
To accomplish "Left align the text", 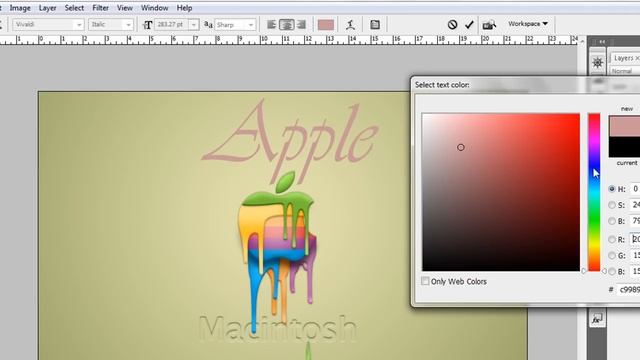I will (x=271, y=24).
